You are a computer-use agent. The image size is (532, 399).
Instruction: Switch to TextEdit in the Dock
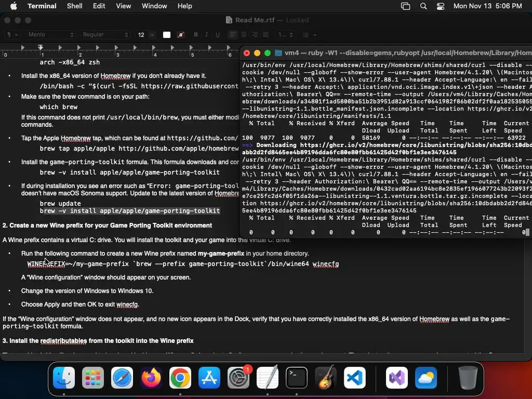pos(268,378)
